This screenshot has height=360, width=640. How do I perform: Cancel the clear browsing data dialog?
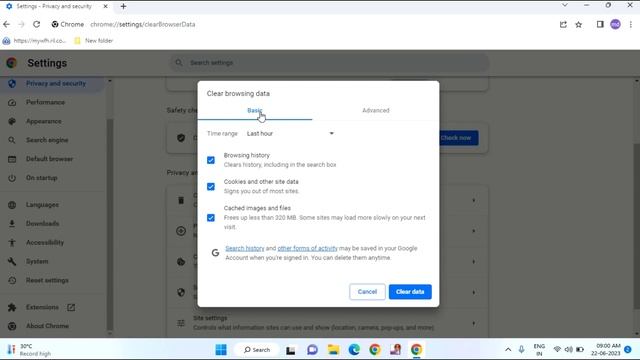coord(367,292)
